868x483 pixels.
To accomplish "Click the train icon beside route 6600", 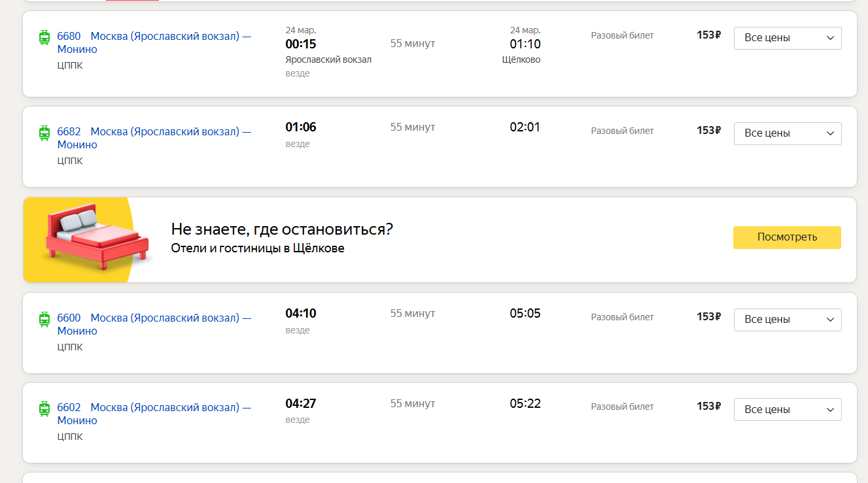I will pos(44,319).
